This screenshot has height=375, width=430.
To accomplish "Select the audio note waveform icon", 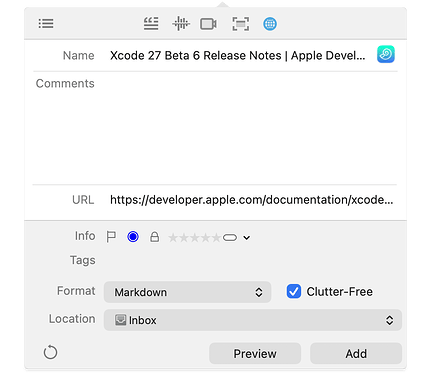I will [181, 24].
